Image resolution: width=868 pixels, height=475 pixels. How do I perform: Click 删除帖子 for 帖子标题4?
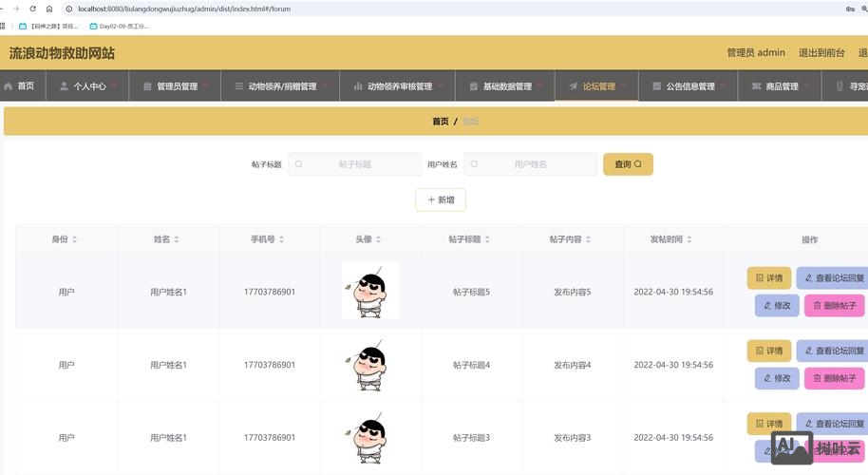834,378
